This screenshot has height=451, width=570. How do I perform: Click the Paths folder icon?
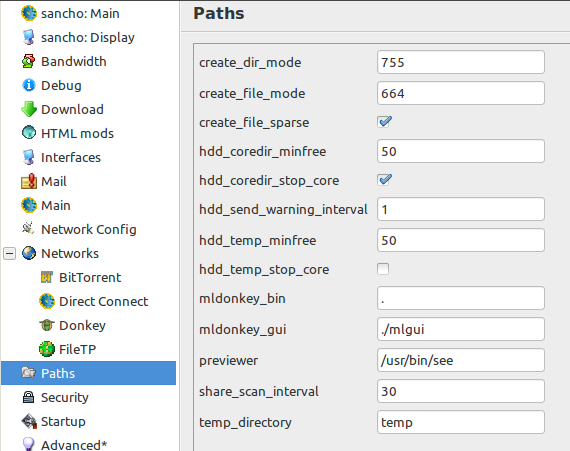[28, 373]
